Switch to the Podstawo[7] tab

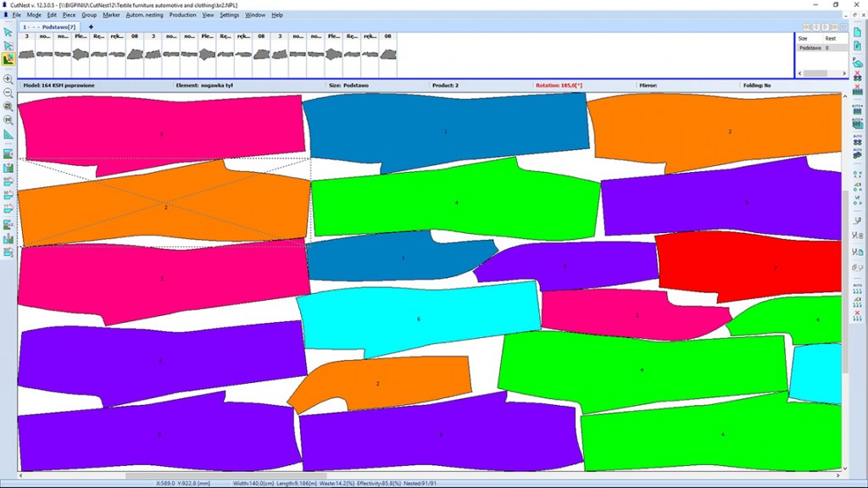click(59, 27)
